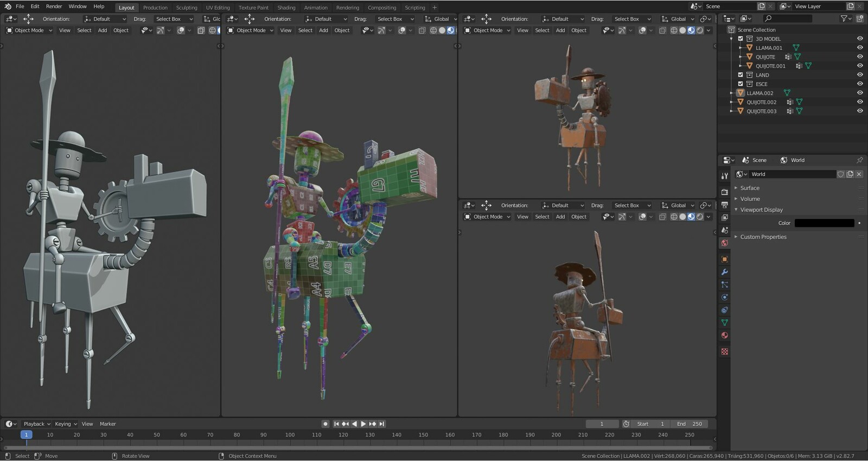Image resolution: width=868 pixels, height=461 pixels.
Task: Click the World fake user shield icon
Action: click(840, 174)
